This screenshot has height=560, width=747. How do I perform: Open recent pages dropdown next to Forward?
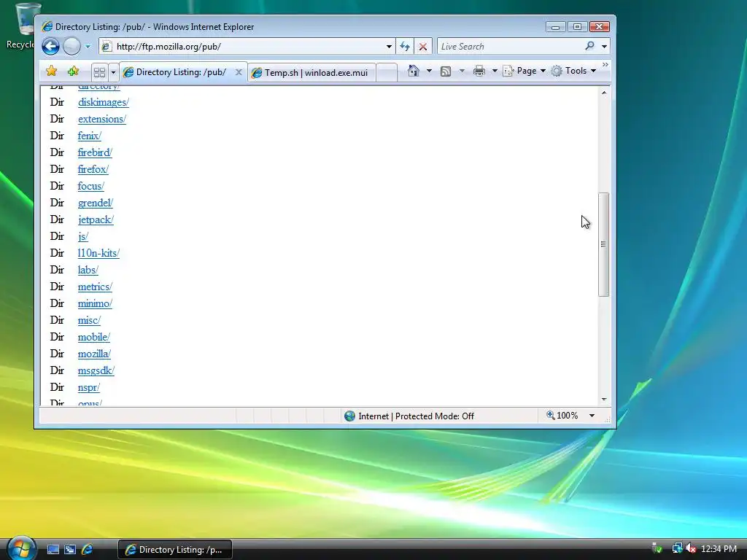(88, 46)
